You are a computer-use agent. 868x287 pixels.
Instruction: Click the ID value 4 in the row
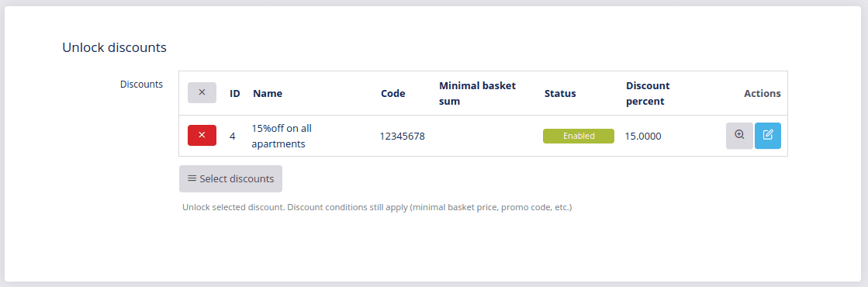pyautogui.click(x=233, y=136)
